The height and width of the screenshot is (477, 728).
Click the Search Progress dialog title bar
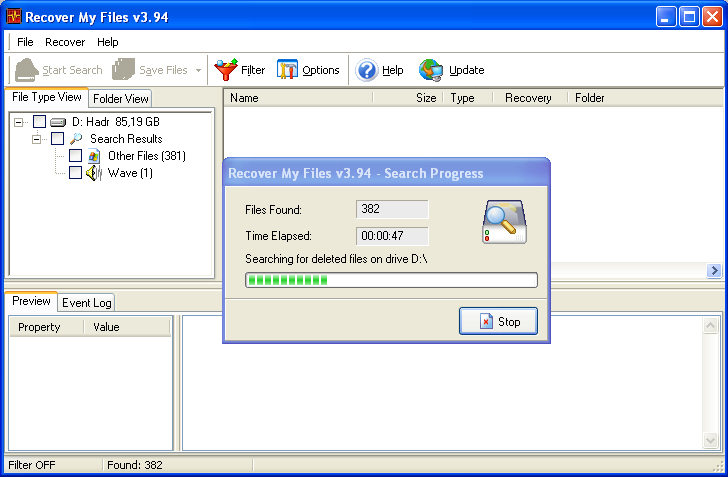(386, 173)
